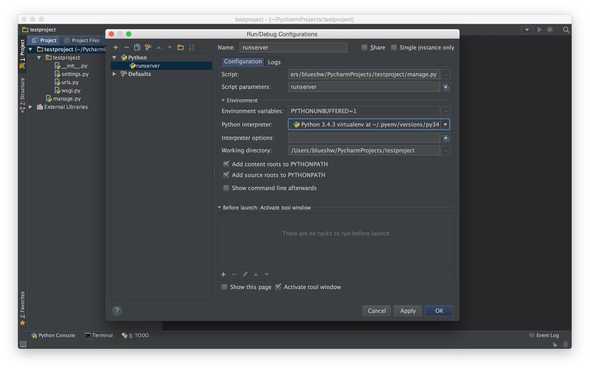Uncheck Add content roots to PYTHONPATH

[226, 164]
